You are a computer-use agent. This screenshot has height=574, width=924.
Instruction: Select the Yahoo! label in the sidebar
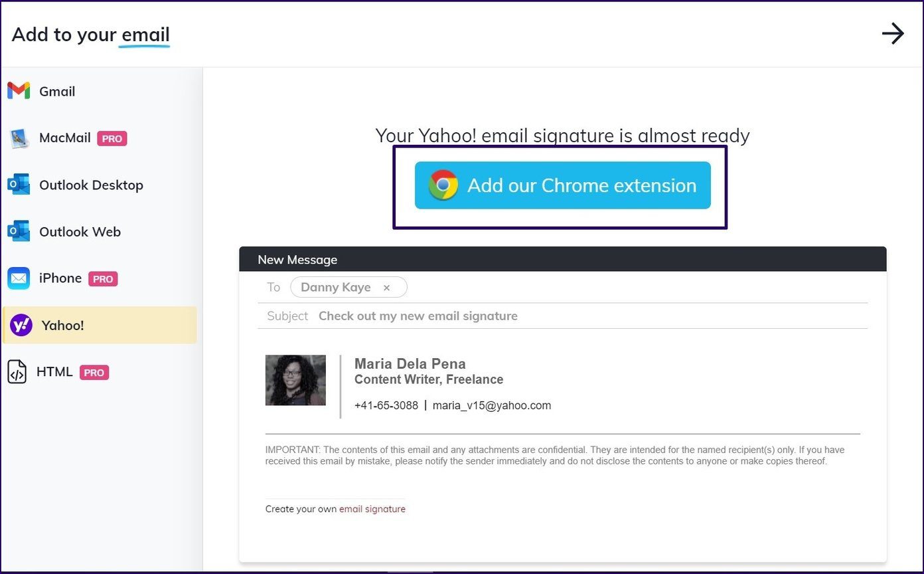pos(62,326)
